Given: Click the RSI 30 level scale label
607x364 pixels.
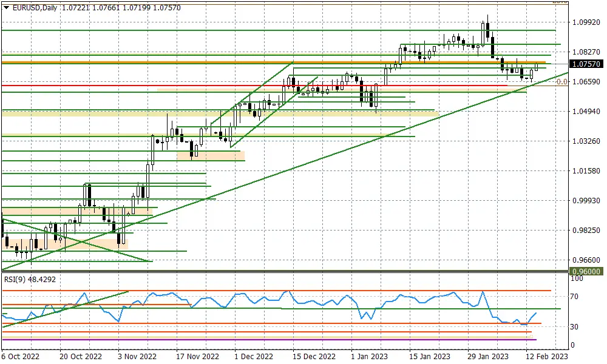Looking at the screenshot, I should tap(574, 327).
